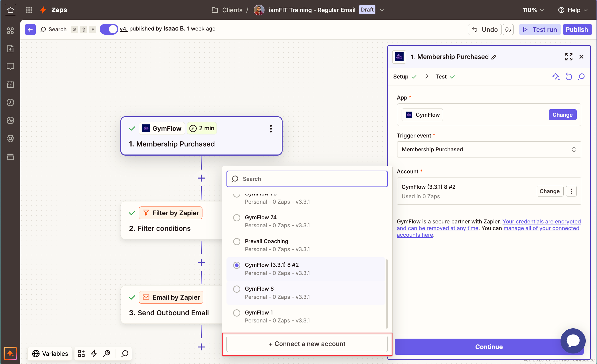Click the AI sparkle icon in panel
Screen dimensions: 597x364
click(x=556, y=77)
